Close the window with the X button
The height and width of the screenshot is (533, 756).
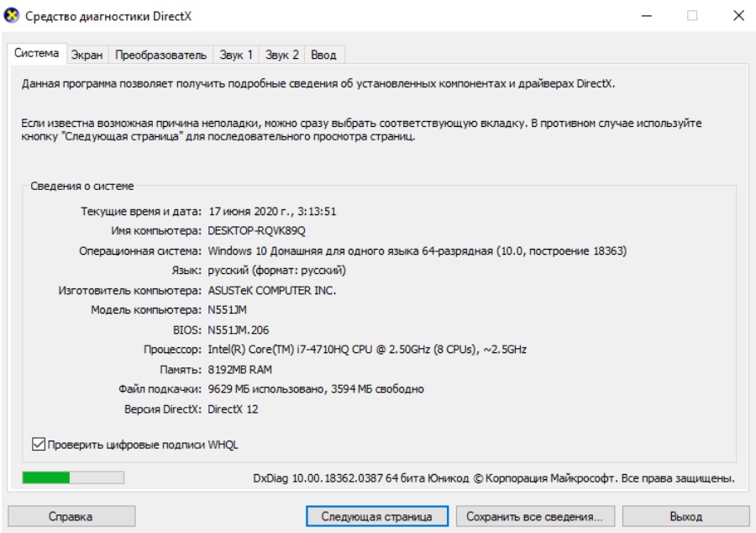pyautogui.click(x=737, y=16)
